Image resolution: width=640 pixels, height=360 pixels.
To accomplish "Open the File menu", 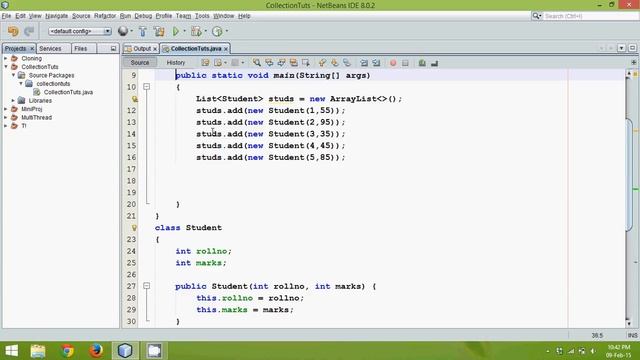I will [x=6, y=16].
